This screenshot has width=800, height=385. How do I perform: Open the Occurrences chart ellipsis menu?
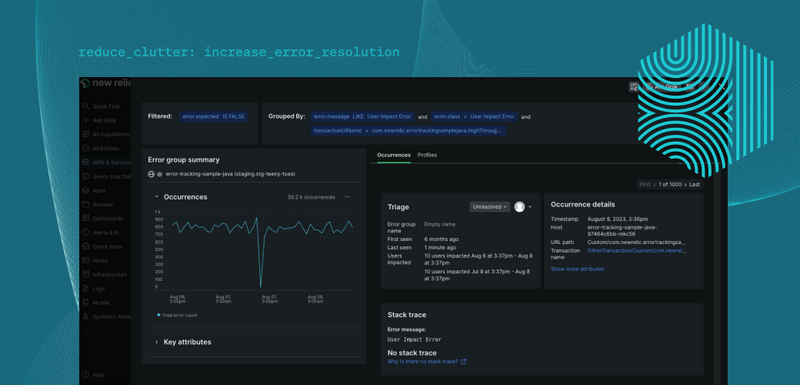(347, 197)
